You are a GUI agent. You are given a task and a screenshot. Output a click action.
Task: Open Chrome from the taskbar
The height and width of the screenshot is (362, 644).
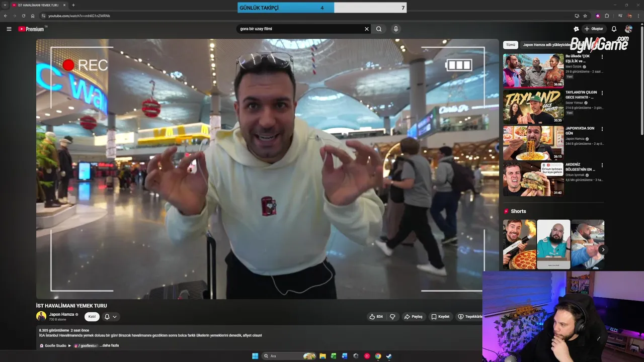(x=378, y=356)
